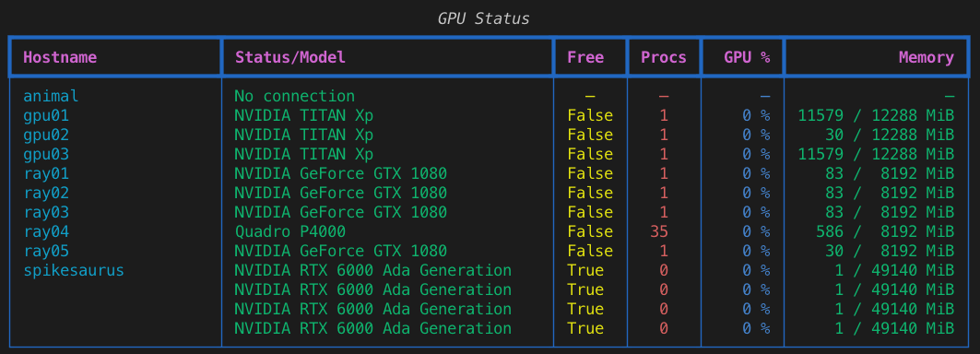Select the hostname spikesaurus
The height and width of the screenshot is (354, 980).
[74, 271]
